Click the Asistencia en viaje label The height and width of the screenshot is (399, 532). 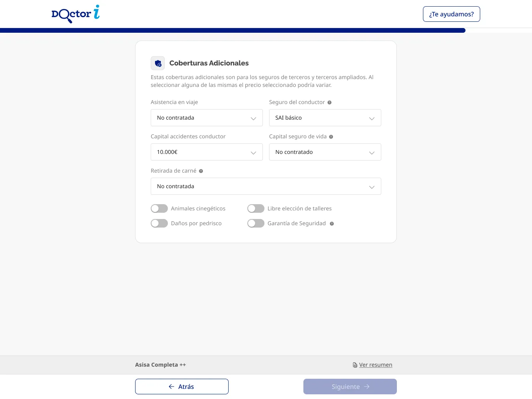(174, 102)
